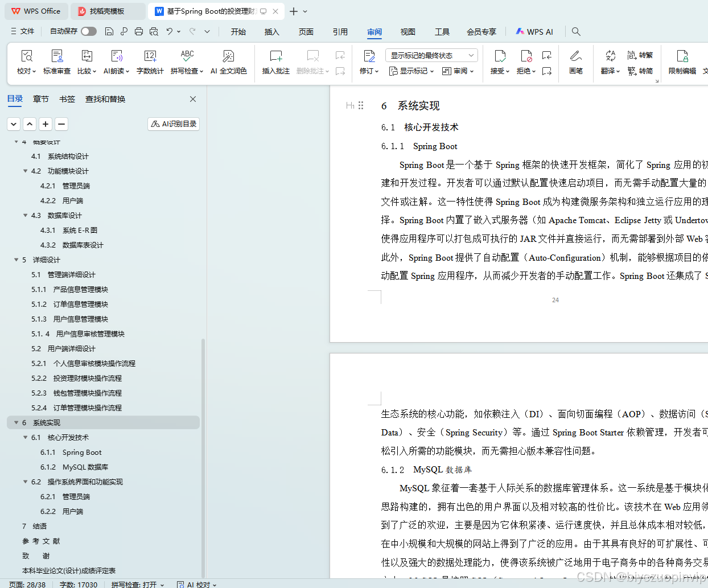
Task: Open 字数统计 word count
Action: [x=150, y=62]
